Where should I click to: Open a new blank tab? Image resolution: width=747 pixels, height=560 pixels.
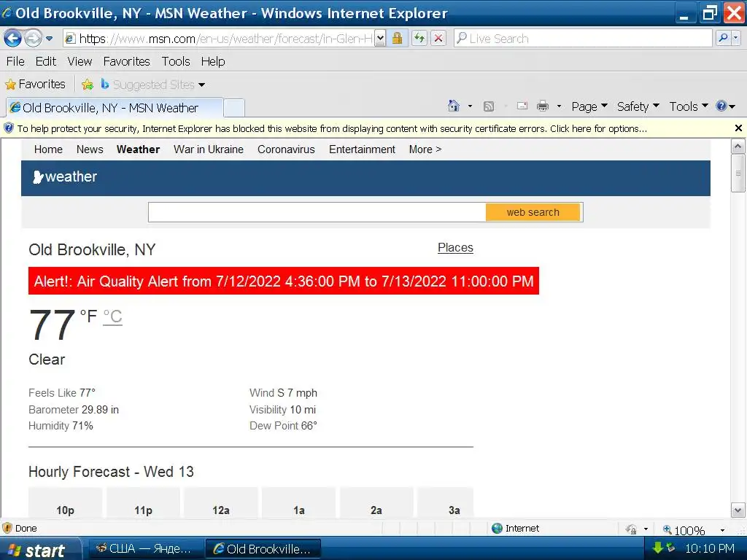234,108
